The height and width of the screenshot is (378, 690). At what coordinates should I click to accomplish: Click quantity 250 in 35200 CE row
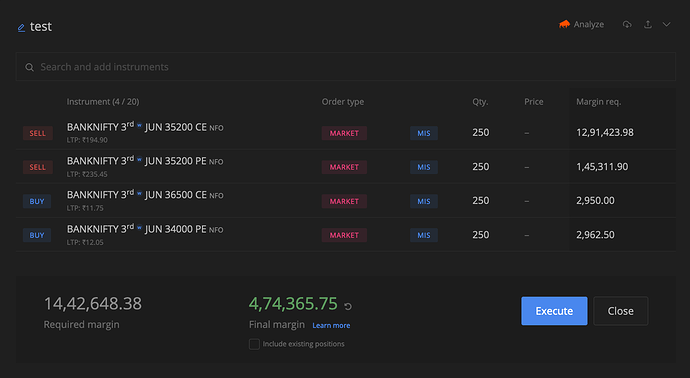coord(481,132)
